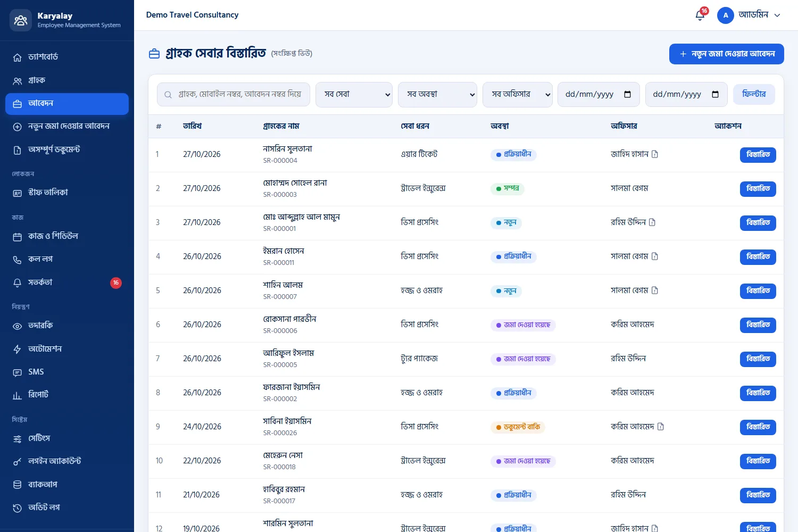Screen dimensions: 798x532
Task: Click the phone icon for কল লগ
Action: click(x=18, y=260)
